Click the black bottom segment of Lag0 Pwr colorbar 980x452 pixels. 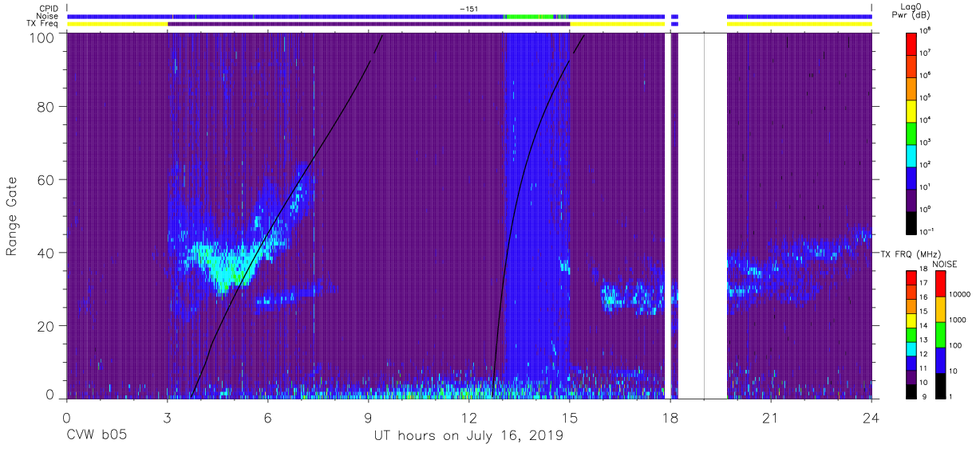pos(912,222)
